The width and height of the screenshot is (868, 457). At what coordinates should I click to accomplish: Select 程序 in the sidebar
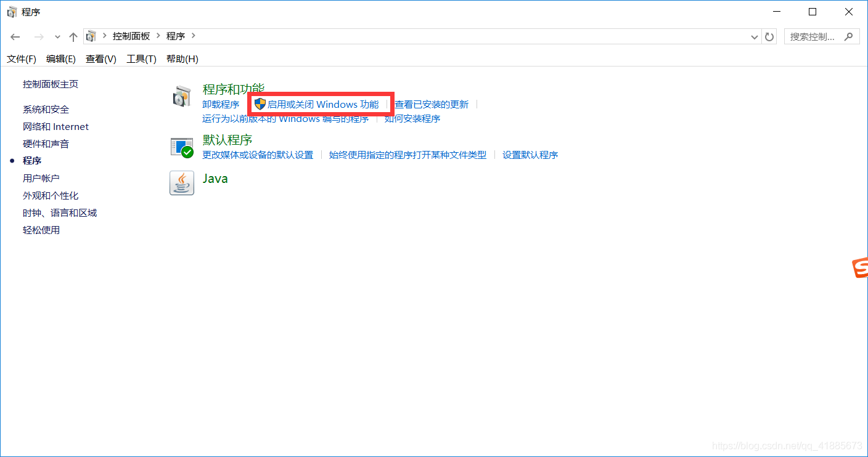(32, 161)
